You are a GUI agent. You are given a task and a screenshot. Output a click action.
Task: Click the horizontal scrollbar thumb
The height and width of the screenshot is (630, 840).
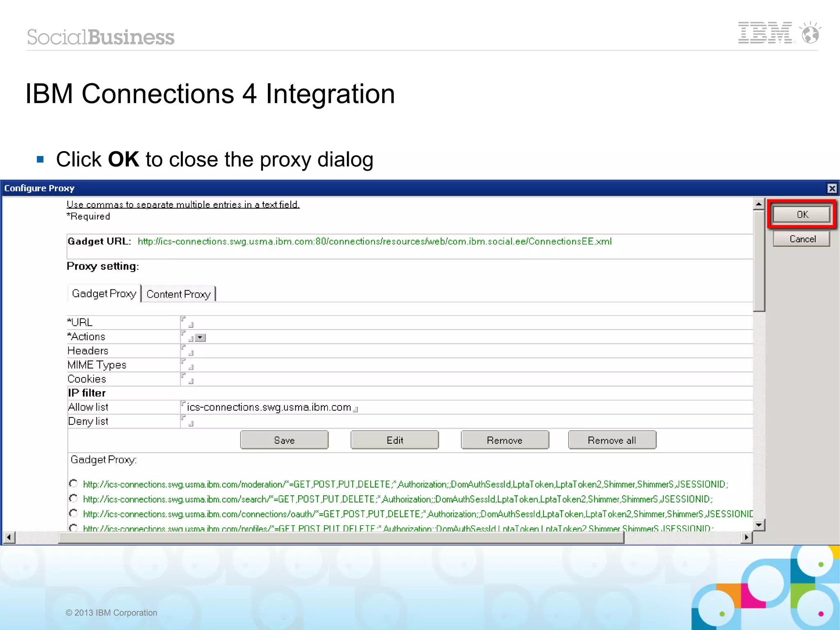pyautogui.click(x=341, y=537)
